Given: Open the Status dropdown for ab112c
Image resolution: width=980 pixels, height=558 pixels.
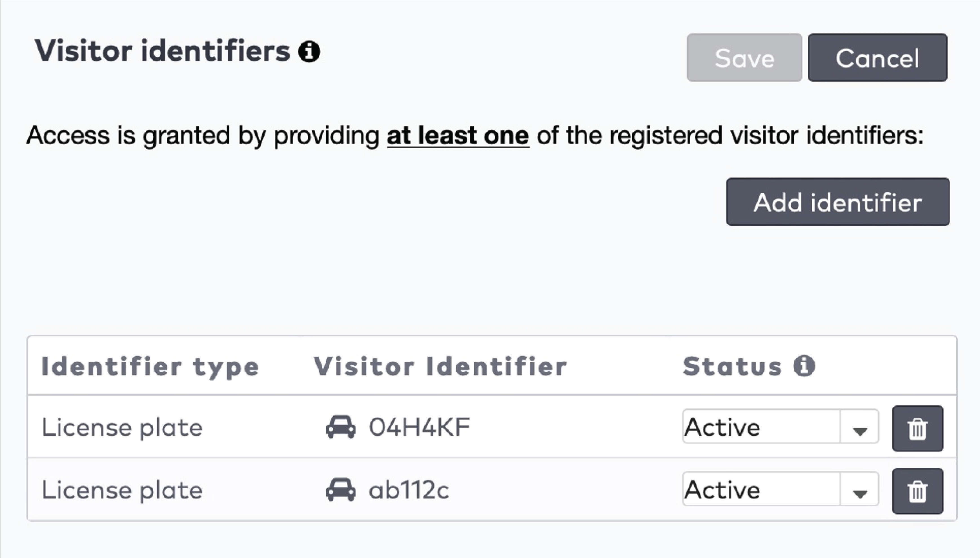Looking at the screenshot, I should (860, 491).
